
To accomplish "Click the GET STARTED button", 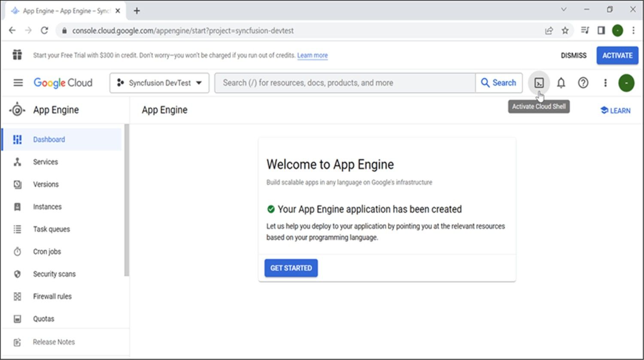I will click(291, 268).
